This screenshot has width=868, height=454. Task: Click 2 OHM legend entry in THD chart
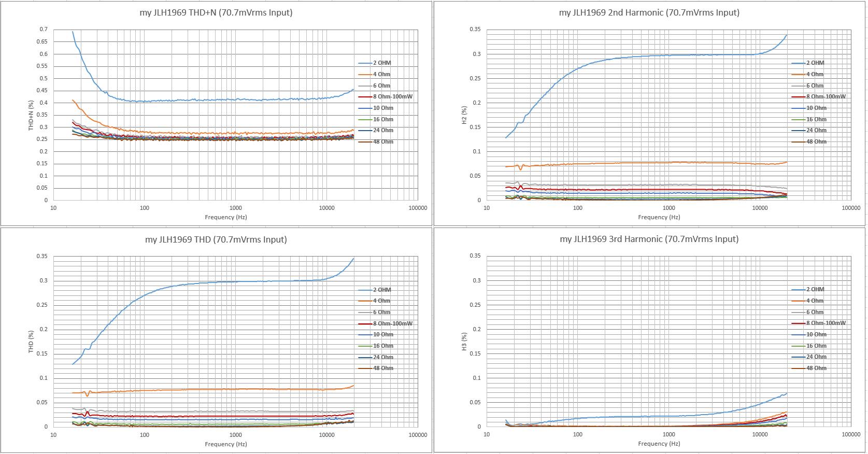click(375, 290)
